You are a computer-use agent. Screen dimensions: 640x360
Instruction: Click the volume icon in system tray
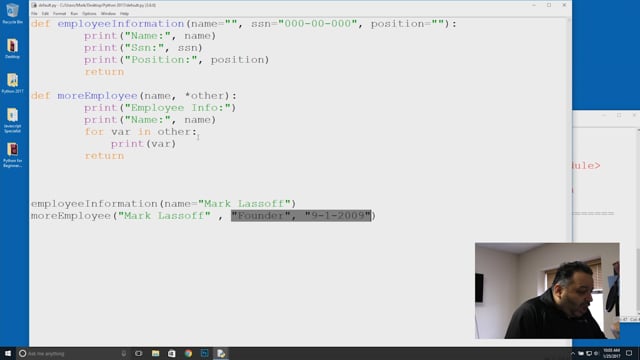pyautogui.click(x=596, y=353)
